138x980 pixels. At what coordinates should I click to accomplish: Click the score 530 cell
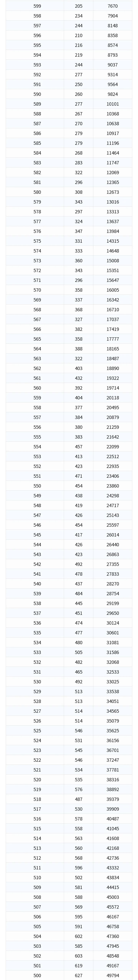coord(37,682)
